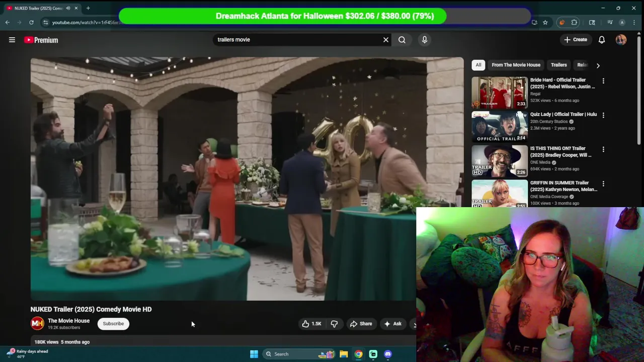The width and height of the screenshot is (644, 362).
Task: Open the Create menu
Action: 576,40
